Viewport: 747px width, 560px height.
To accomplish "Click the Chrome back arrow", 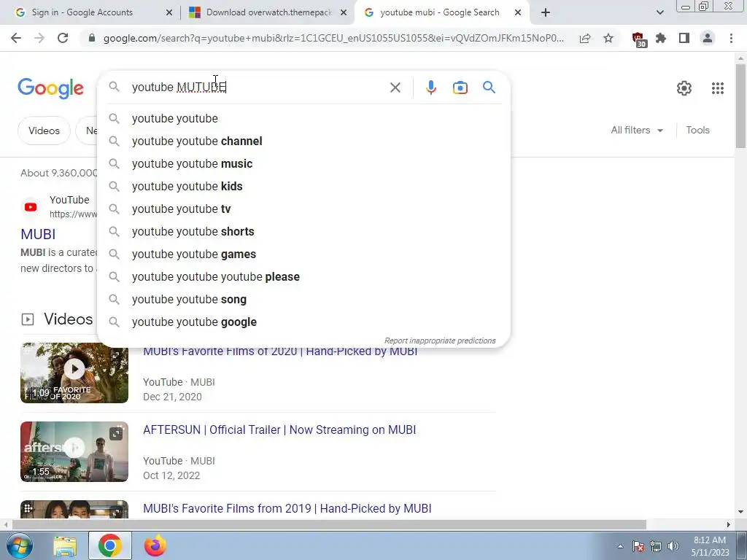I will tap(16, 38).
